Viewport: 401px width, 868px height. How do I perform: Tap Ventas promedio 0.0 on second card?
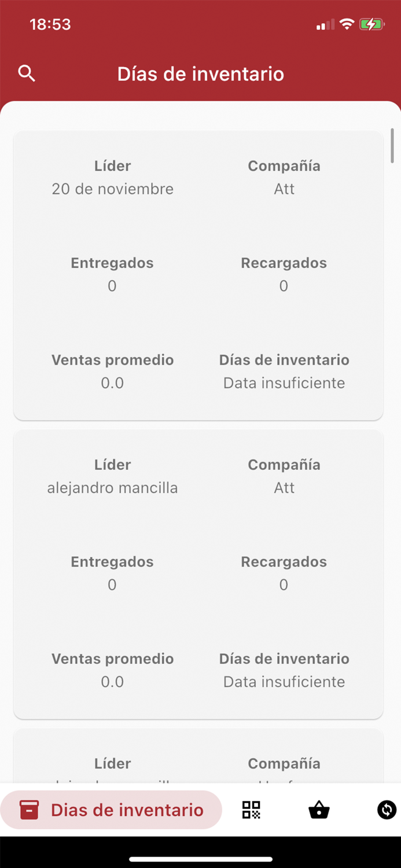[112, 682]
